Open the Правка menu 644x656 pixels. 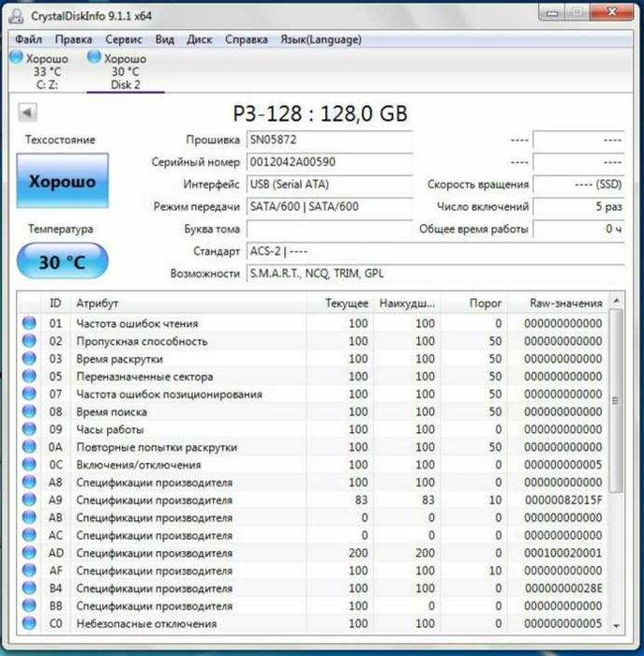(73, 39)
